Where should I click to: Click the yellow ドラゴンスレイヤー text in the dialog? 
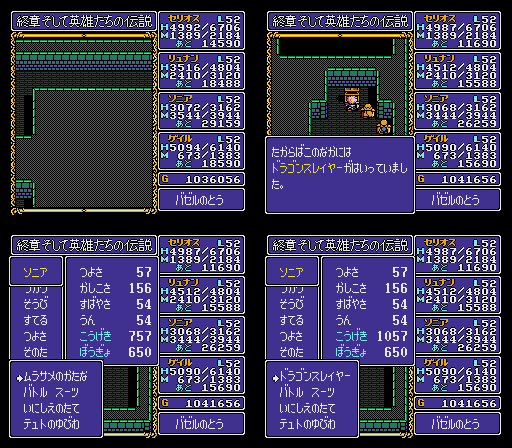[x=307, y=168]
